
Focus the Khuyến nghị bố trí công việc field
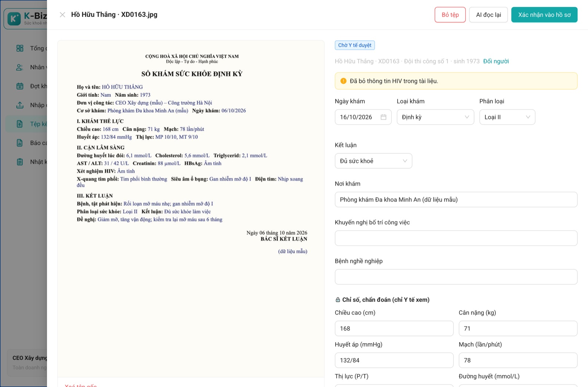pos(456,238)
